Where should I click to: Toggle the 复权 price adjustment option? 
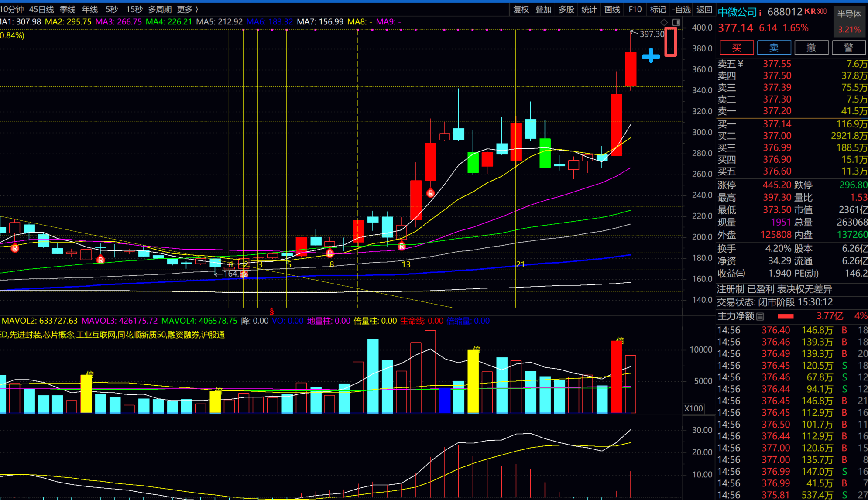521,9
